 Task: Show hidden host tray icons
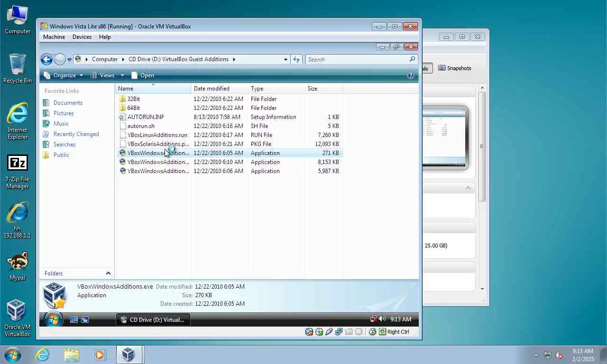pyautogui.click(x=536, y=355)
